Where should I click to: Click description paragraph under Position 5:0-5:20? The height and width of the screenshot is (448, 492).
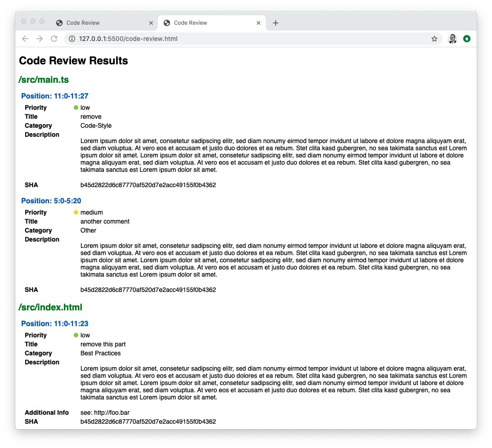[273, 260]
